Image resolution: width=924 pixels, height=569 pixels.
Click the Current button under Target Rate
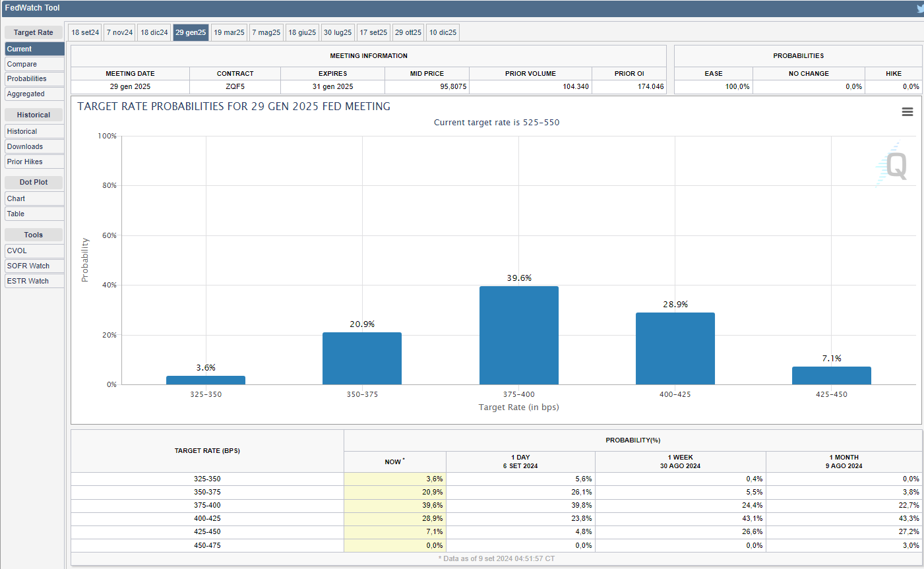click(34, 49)
